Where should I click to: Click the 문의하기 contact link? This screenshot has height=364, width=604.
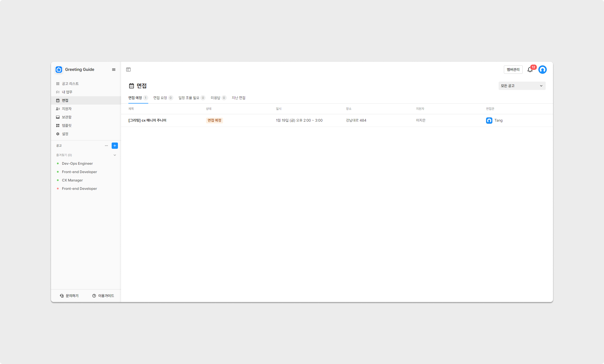pyautogui.click(x=69, y=296)
